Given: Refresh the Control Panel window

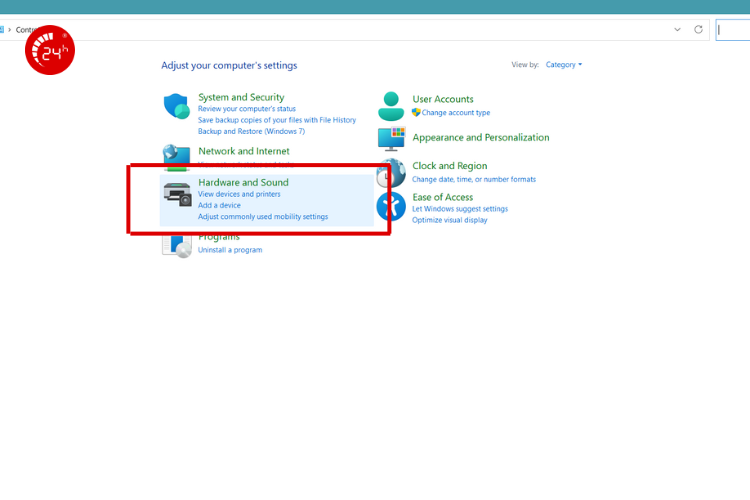Looking at the screenshot, I should [x=698, y=30].
